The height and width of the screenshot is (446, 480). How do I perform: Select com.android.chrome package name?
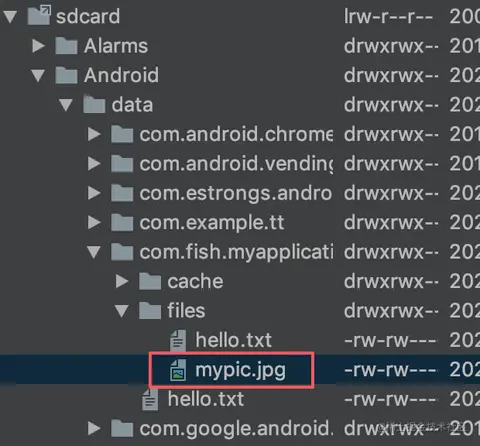click(236, 134)
